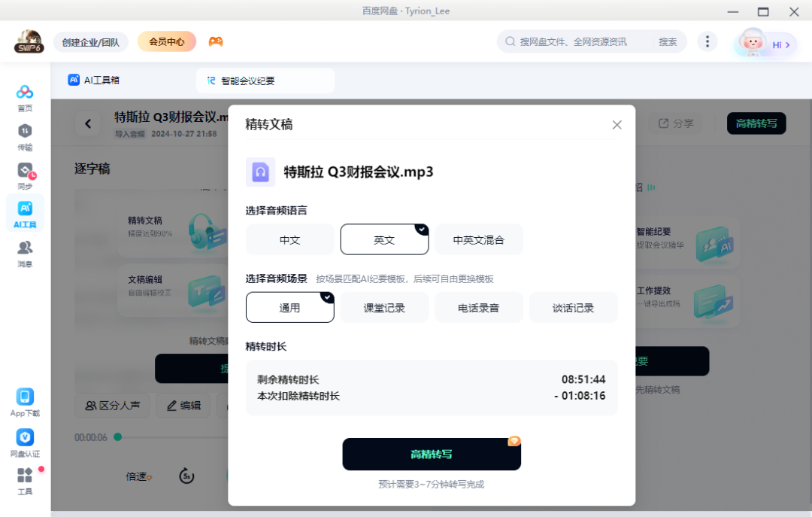812x517 pixels.
Task: Click the top-right 高精转写 button
Action: pos(756,123)
